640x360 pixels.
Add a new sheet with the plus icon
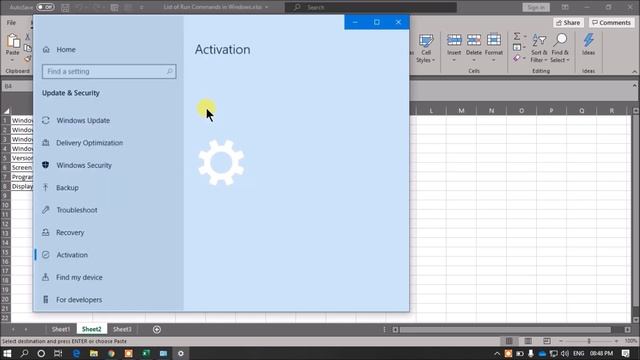click(157, 329)
